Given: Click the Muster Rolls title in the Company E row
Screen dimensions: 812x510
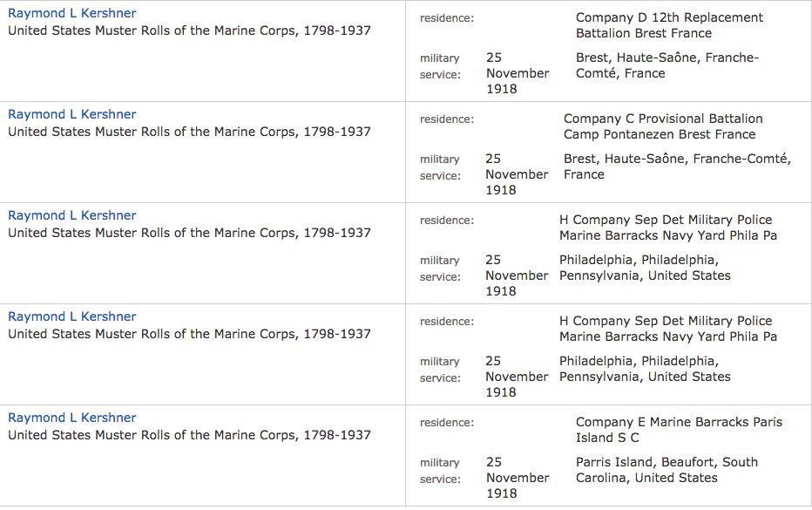Looking at the screenshot, I should (x=189, y=435).
